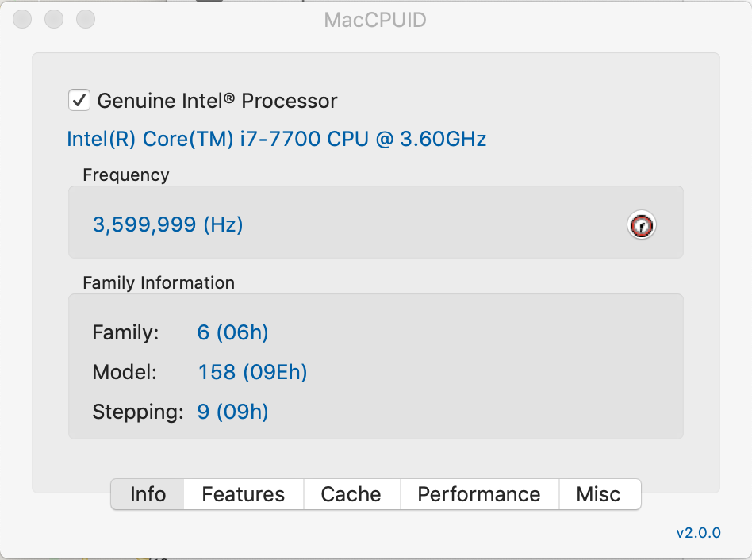
Task: Select the Info tab
Action: pos(148,494)
